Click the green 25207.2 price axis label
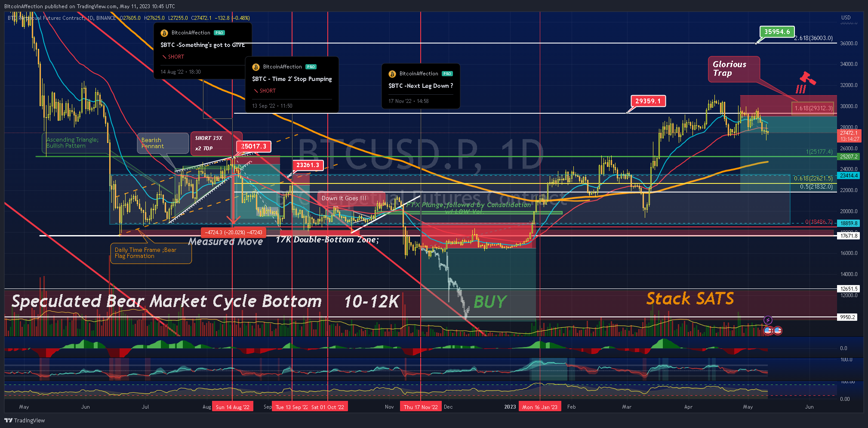Viewport: 868px width, 428px height. pyautogui.click(x=849, y=157)
